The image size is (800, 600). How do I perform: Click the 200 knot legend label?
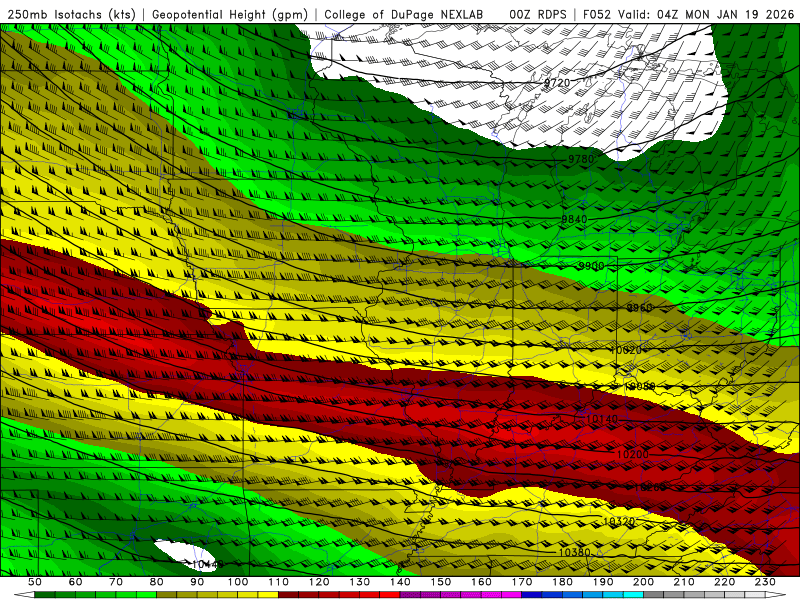click(643, 582)
